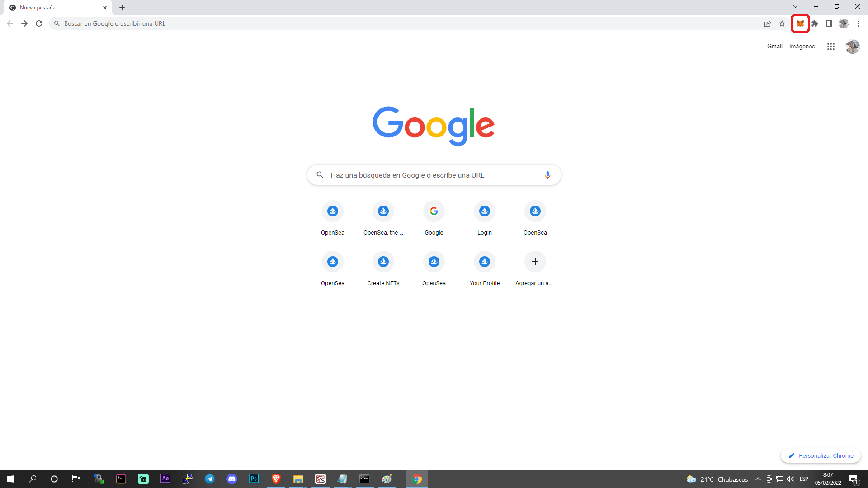Open a new tab with plus button
Screen dimensions: 868x488
click(x=122, y=8)
